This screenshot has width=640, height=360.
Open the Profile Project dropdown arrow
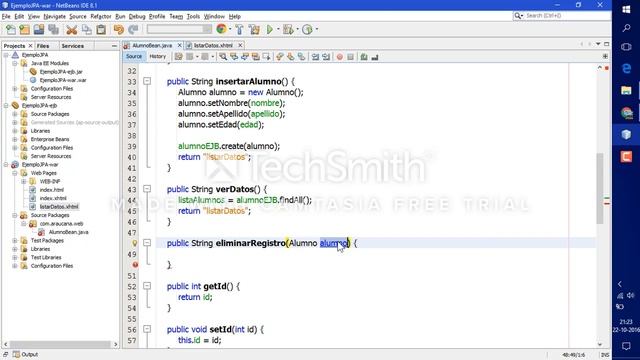click(x=317, y=29)
